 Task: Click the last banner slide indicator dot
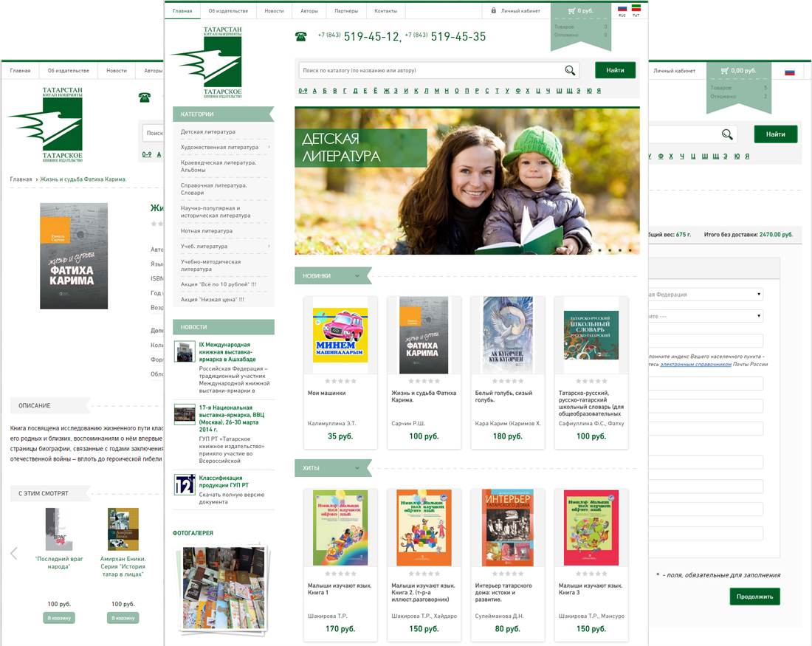pos(630,250)
